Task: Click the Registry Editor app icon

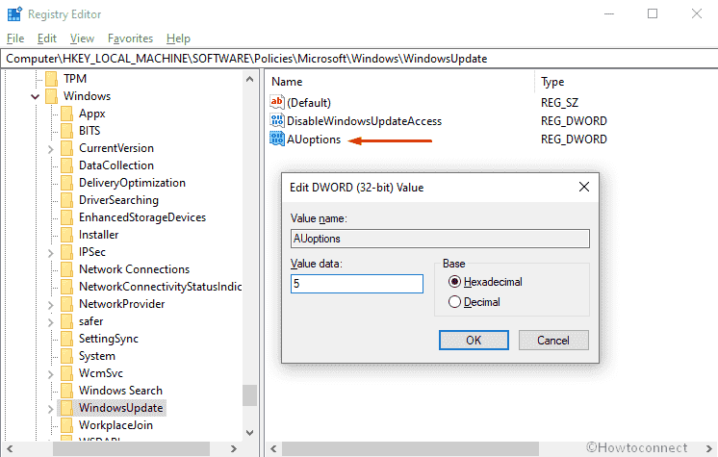Action: [x=14, y=14]
